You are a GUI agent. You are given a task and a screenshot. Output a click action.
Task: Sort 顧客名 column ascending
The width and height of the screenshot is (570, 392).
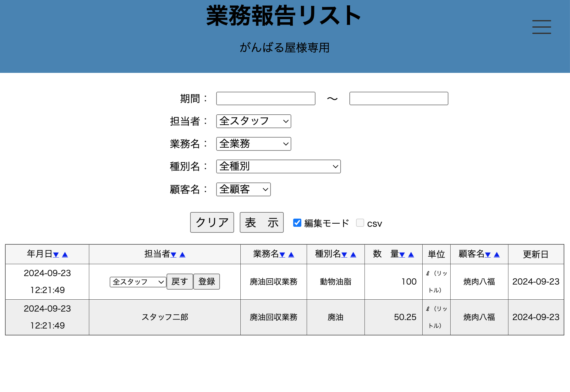pos(497,255)
